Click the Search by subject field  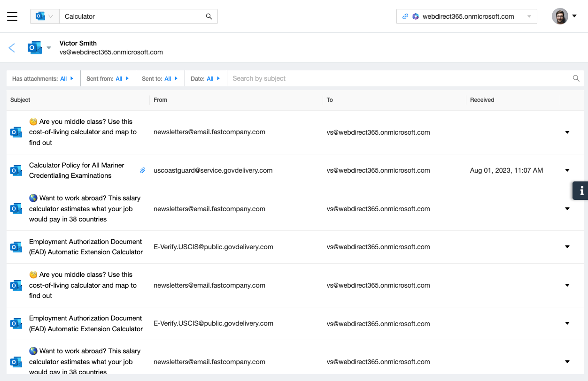(399, 78)
